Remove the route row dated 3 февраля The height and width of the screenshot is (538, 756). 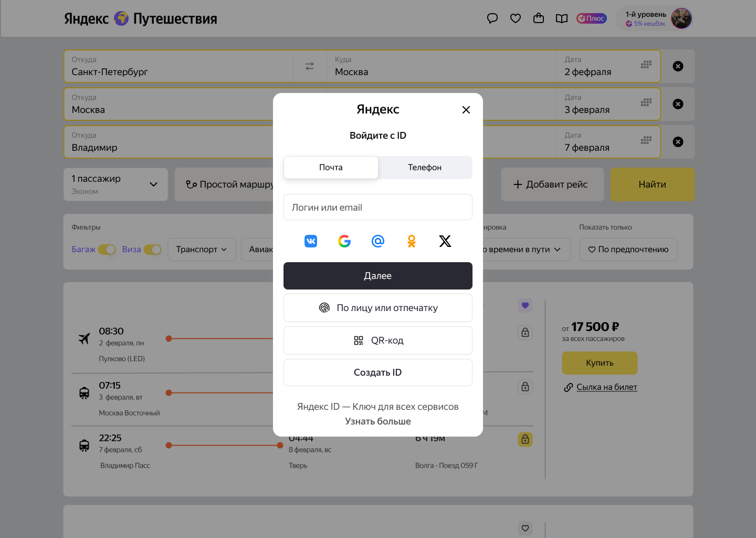point(678,104)
